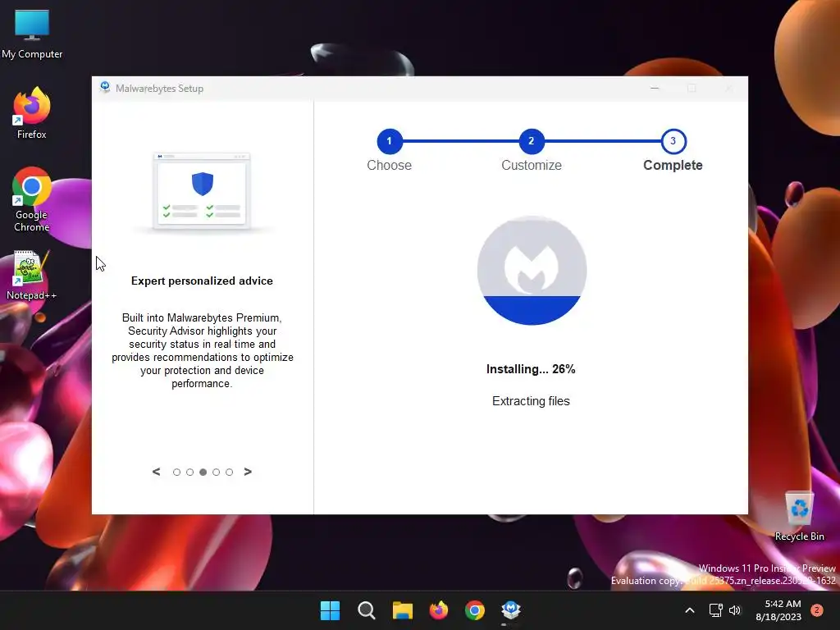Viewport: 840px width, 630px height.
Task: Click the Complete step label
Action: point(673,165)
